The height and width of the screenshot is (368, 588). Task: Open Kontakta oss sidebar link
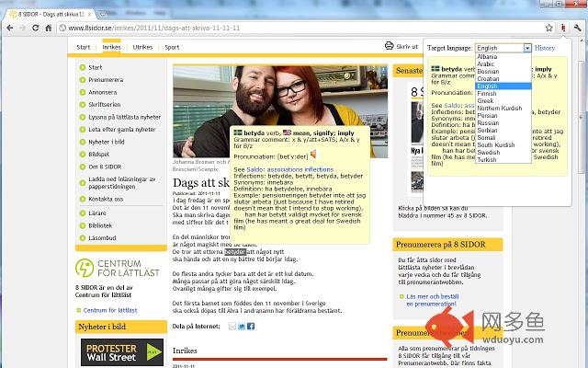coord(106,199)
